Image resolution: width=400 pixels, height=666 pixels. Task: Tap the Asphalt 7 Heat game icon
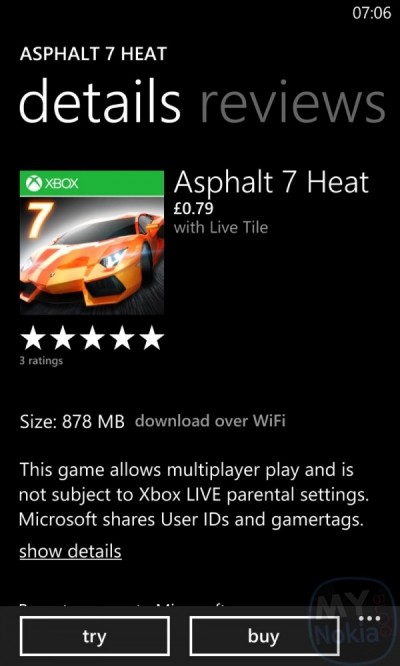[92, 243]
